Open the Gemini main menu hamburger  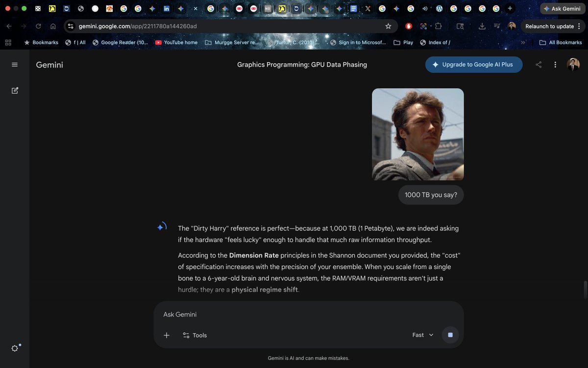click(15, 65)
